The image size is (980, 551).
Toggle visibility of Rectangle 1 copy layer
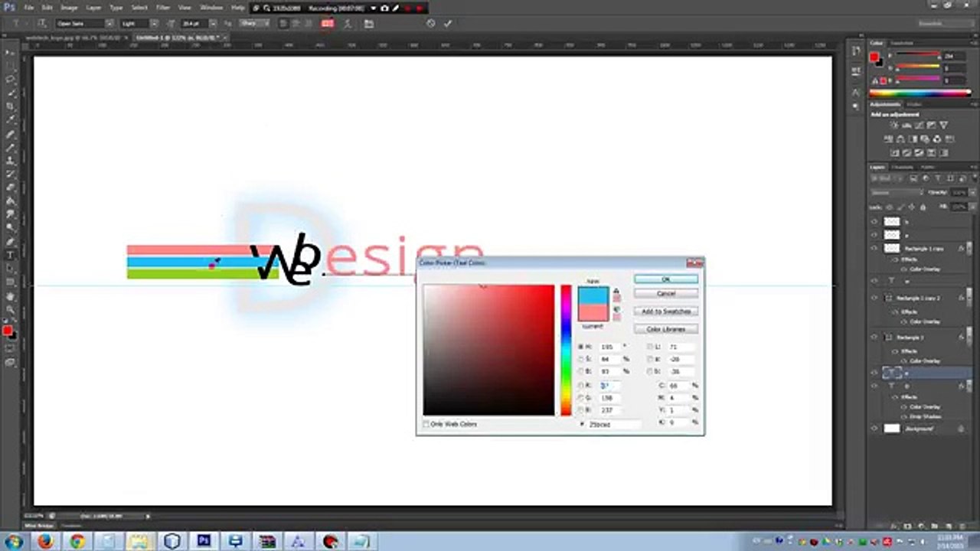click(x=874, y=249)
